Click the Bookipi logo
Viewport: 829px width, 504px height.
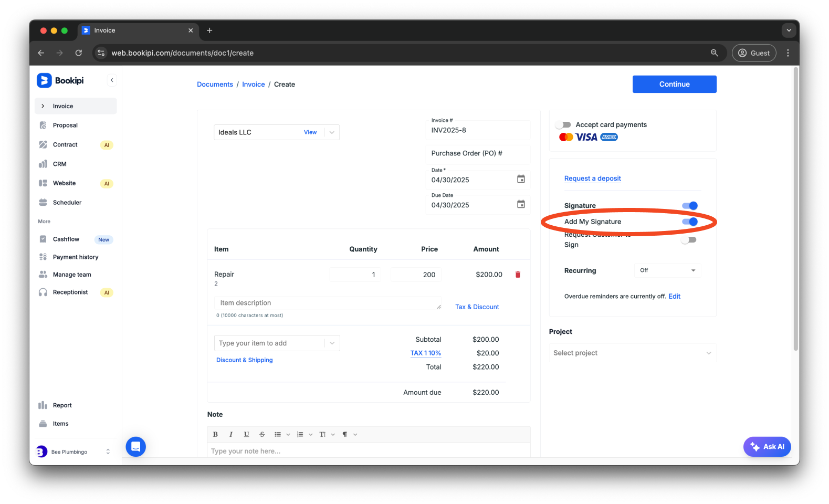pyautogui.click(x=60, y=80)
